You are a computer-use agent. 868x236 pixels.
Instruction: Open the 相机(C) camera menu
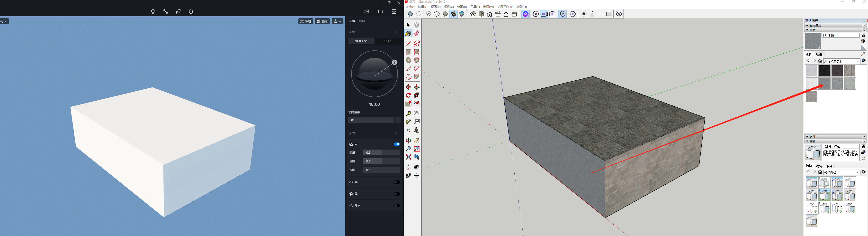pos(449,7)
